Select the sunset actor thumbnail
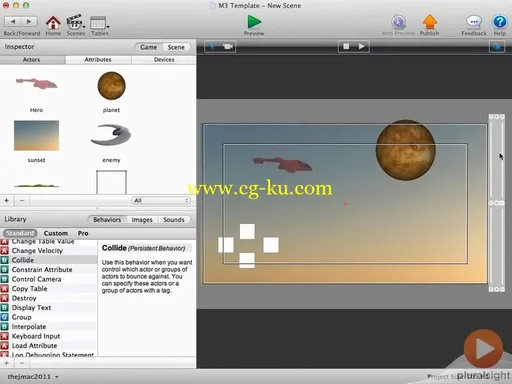Viewport: 512px width, 384px height. click(36, 135)
